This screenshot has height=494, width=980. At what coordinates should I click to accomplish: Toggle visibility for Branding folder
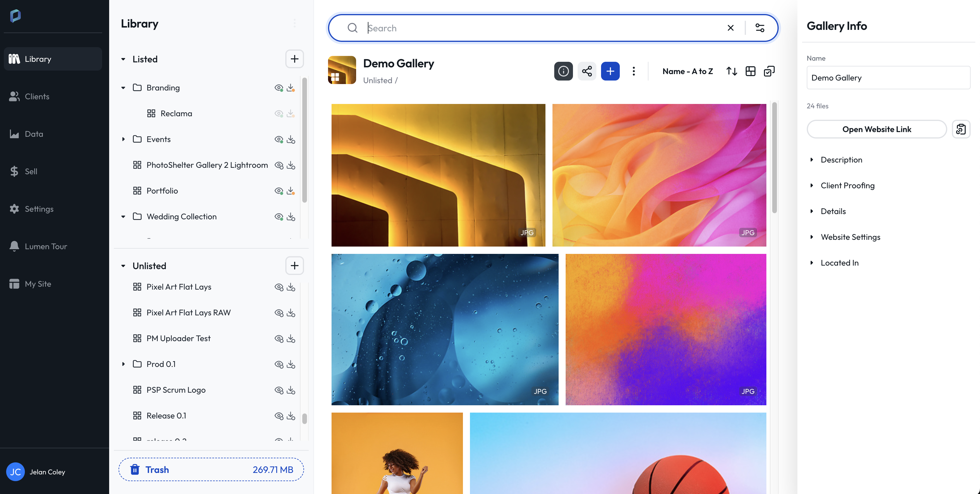coord(279,88)
